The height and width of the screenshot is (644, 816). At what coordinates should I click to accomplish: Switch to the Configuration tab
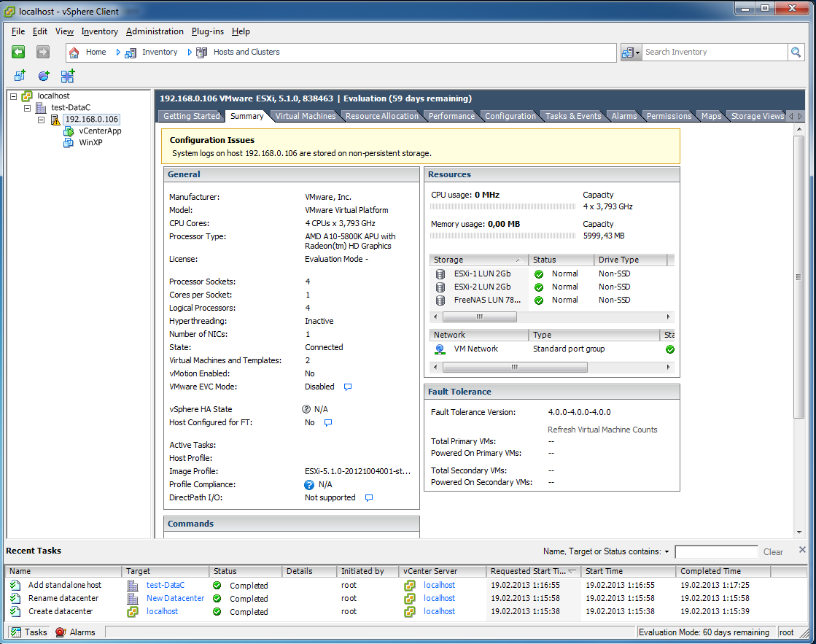click(510, 116)
